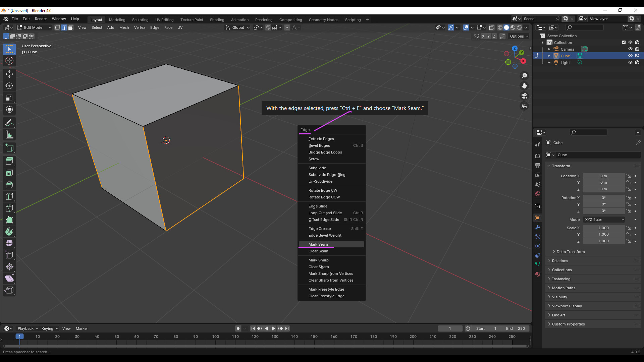The height and width of the screenshot is (362, 644).
Task: Open viewport Options dropdown
Action: click(519, 36)
